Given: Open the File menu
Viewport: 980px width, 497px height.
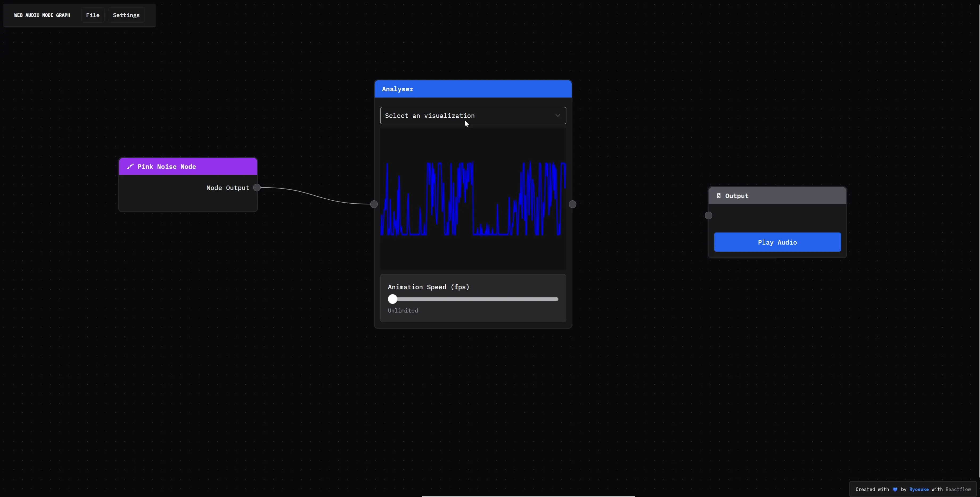Looking at the screenshot, I should tap(92, 15).
